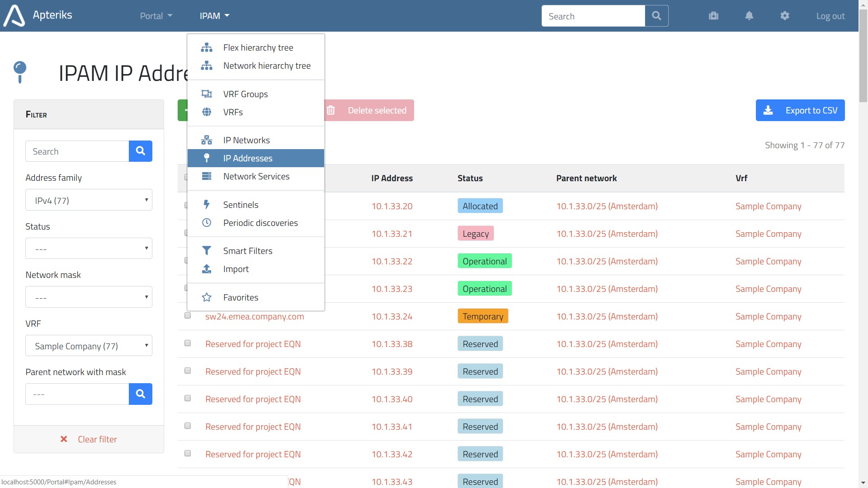Choose Smart Filters from IPAM menu
Viewport: 868px width, 488px height.
[x=248, y=251]
